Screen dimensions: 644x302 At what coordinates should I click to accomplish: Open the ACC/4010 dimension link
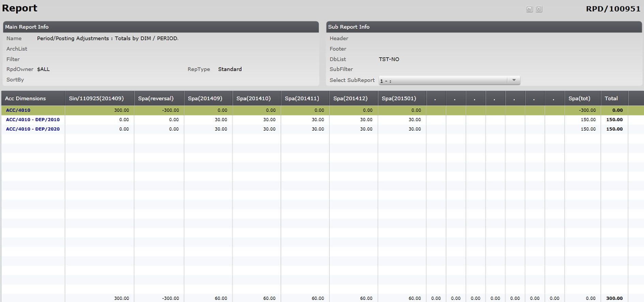18,110
